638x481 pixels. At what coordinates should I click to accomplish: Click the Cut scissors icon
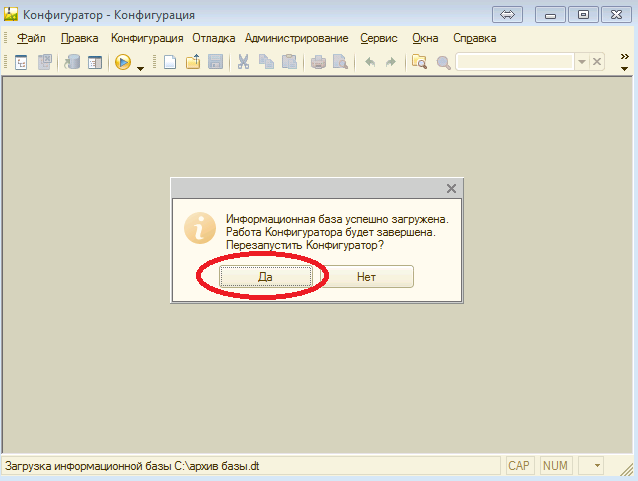(x=243, y=62)
